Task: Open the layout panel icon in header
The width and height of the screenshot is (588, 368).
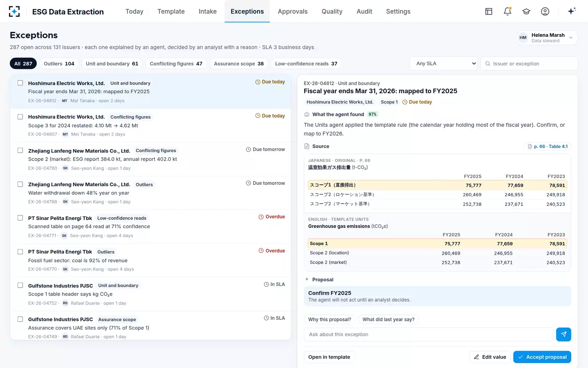Action: (489, 11)
